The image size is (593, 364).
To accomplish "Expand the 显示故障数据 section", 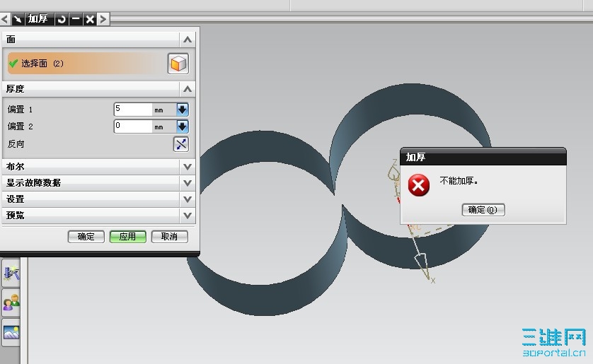I will (x=188, y=183).
